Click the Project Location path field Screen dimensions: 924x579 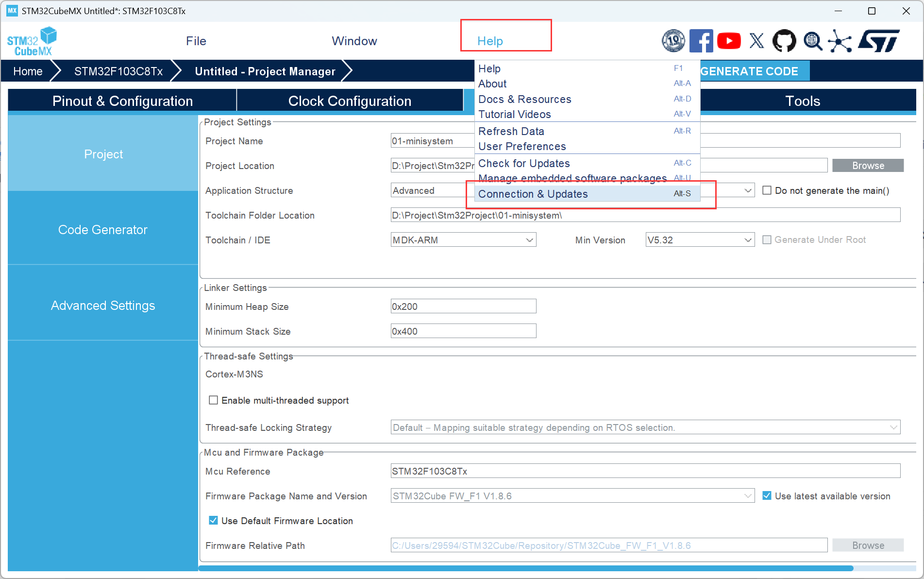pos(609,166)
